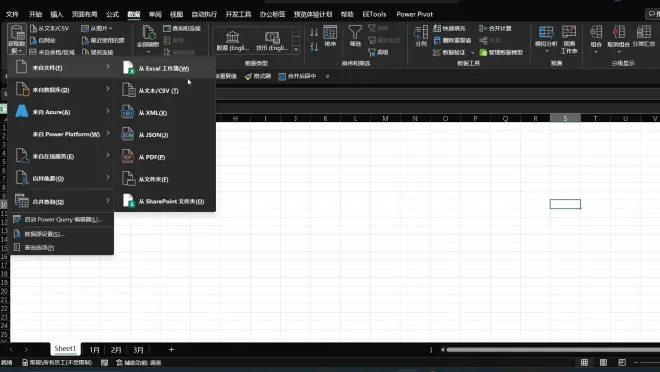Screen dimensions: 660x372
Task: Open From Azure submenu
Action: click(61, 112)
